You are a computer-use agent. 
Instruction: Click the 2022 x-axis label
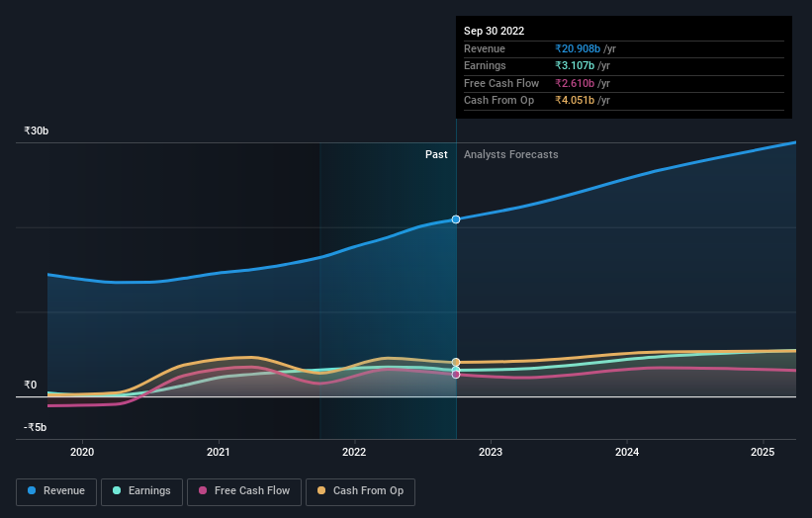pos(354,453)
